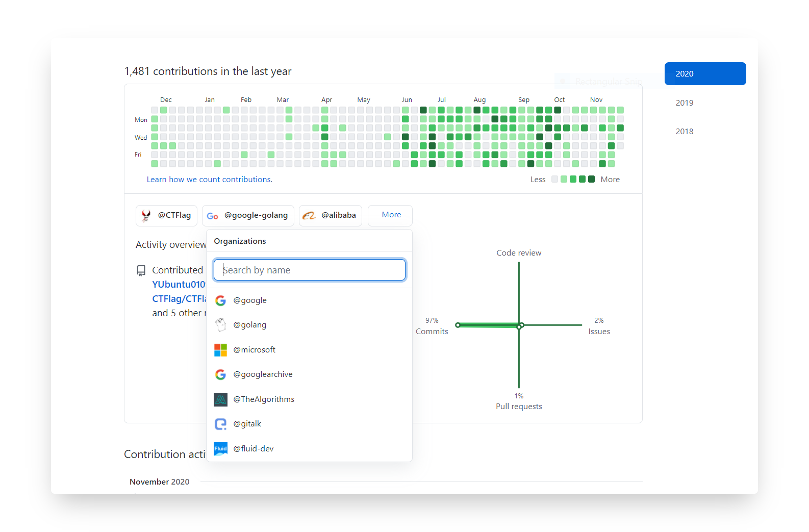Click the CTFlag organization avatar icon
The height and width of the screenshot is (532, 809).
pos(146,216)
